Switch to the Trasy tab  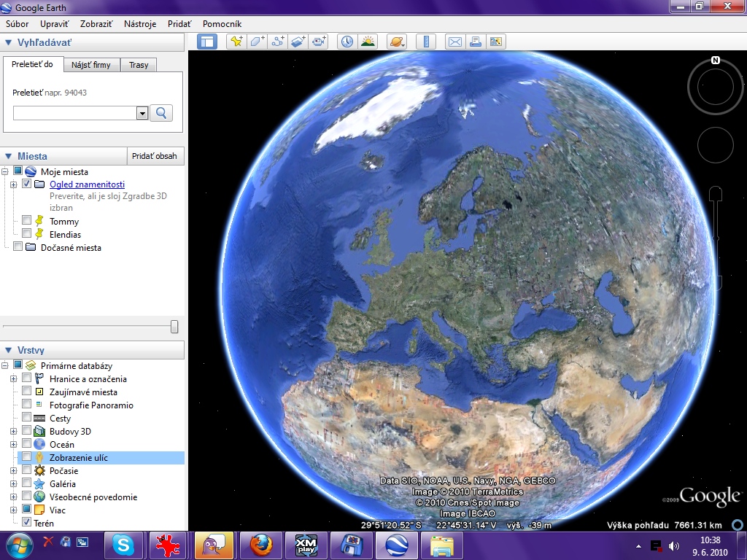click(139, 65)
